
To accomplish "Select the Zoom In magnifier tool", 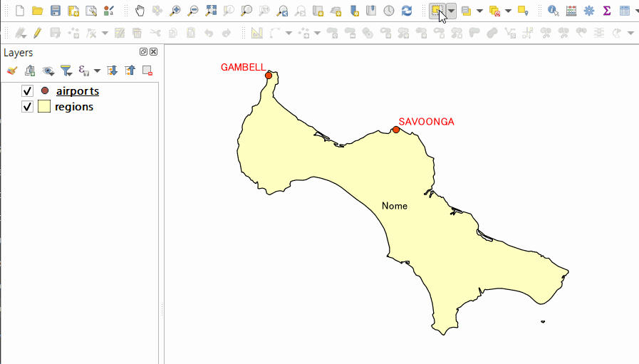I will [x=175, y=11].
